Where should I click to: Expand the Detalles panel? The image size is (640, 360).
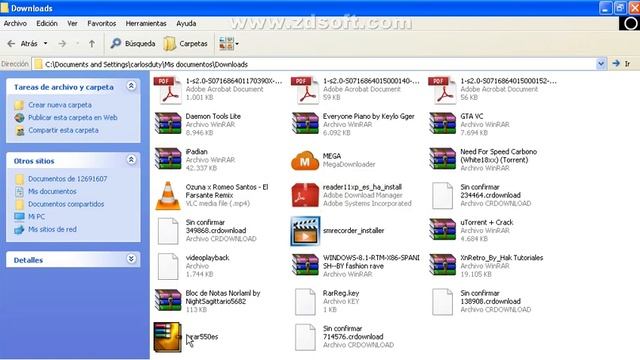click(131, 259)
